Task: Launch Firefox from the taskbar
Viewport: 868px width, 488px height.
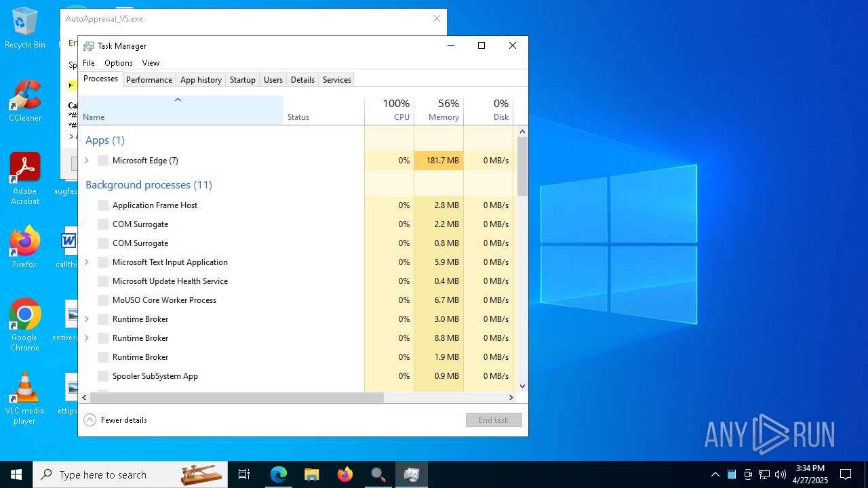Action: [344, 474]
